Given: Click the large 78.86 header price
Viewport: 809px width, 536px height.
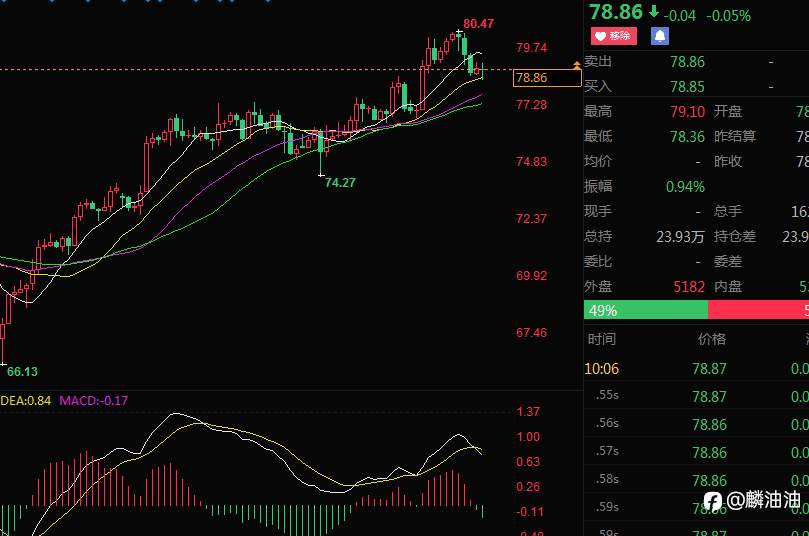Looking at the screenshot, I should click(x=616, y=12).
